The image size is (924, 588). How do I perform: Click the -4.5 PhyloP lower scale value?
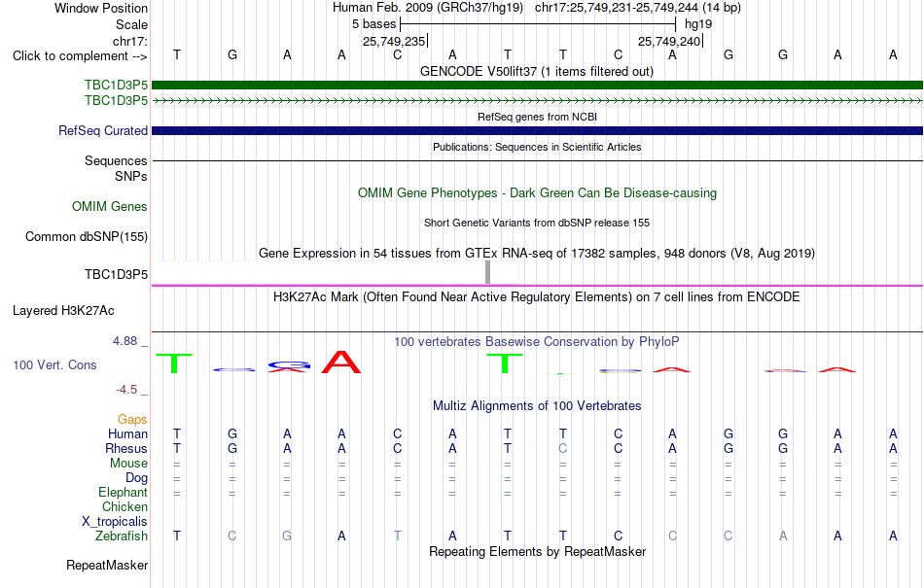[x=126, y=390]
